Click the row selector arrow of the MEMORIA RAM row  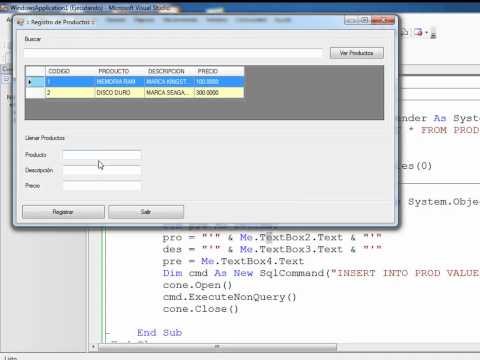coord(35,82)
